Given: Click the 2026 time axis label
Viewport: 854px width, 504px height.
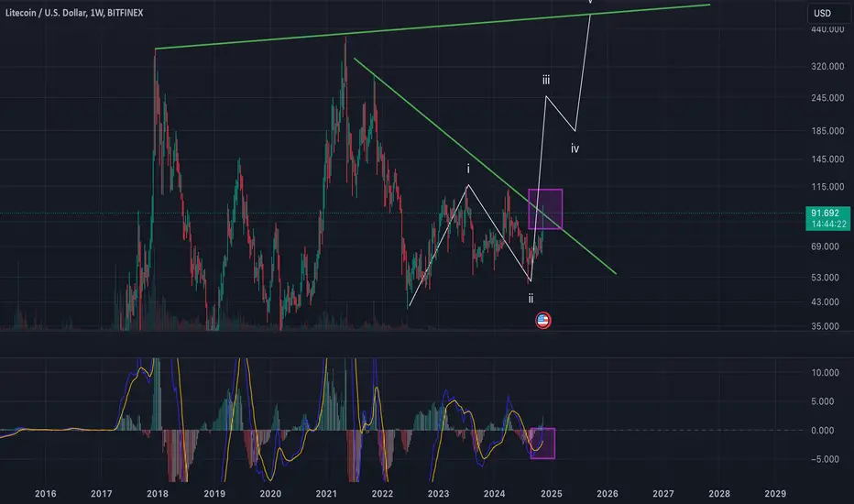Looking at the screenshot, I should (x=608, y=494).
